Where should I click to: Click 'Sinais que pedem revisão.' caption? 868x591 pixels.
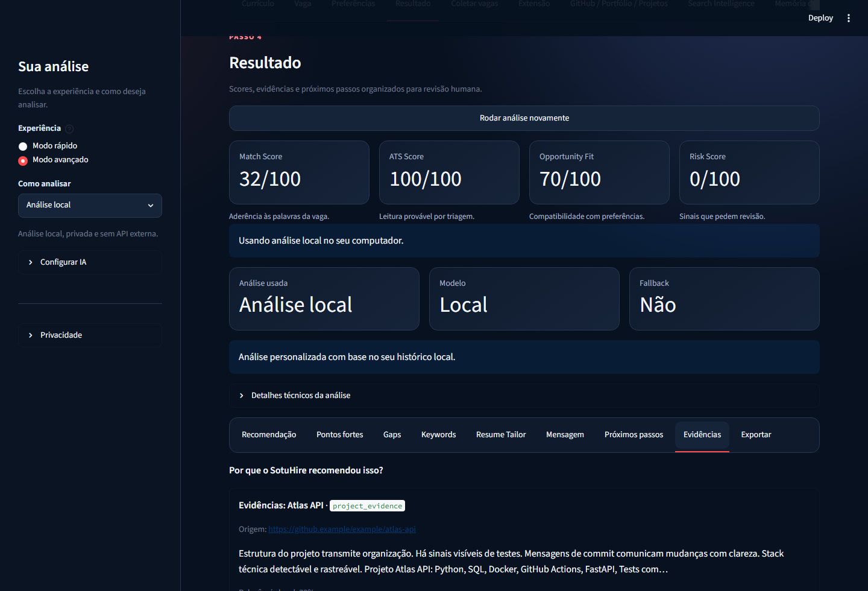(722, 216)
